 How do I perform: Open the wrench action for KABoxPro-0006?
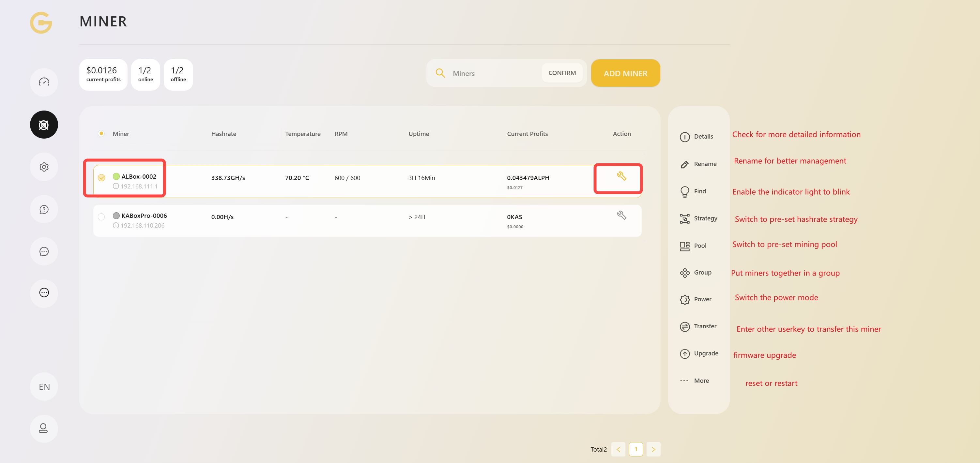(621, 215)
